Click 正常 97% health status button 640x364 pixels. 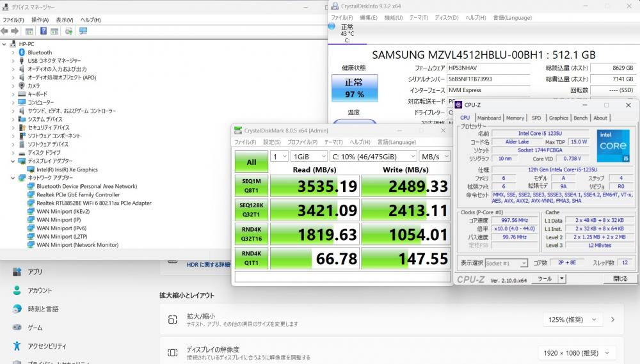[355, 88]
